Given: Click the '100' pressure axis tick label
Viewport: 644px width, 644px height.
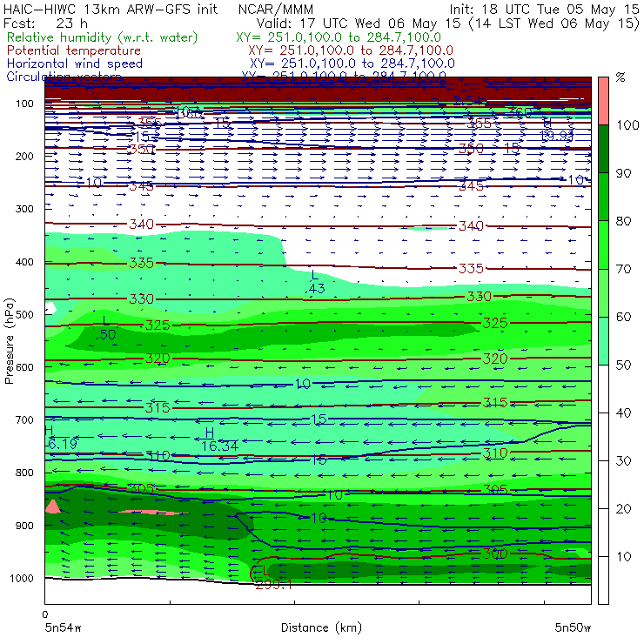Looking at the screenshot, I should pyautogui.click(x=24, y=104).
